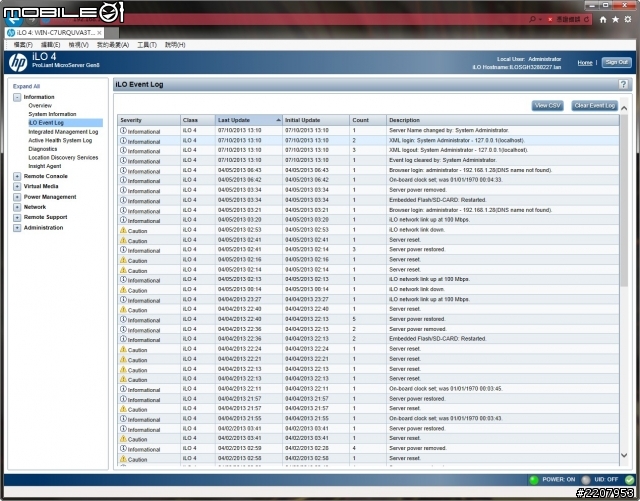Viewport: 640px width, 501px height.
Task: Click 'Server Name changed by: System Administrator.'
Action: 449,130
